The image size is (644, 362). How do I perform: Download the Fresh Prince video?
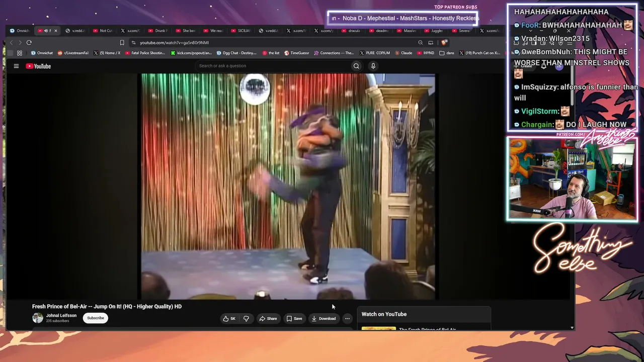click(324, 318)
